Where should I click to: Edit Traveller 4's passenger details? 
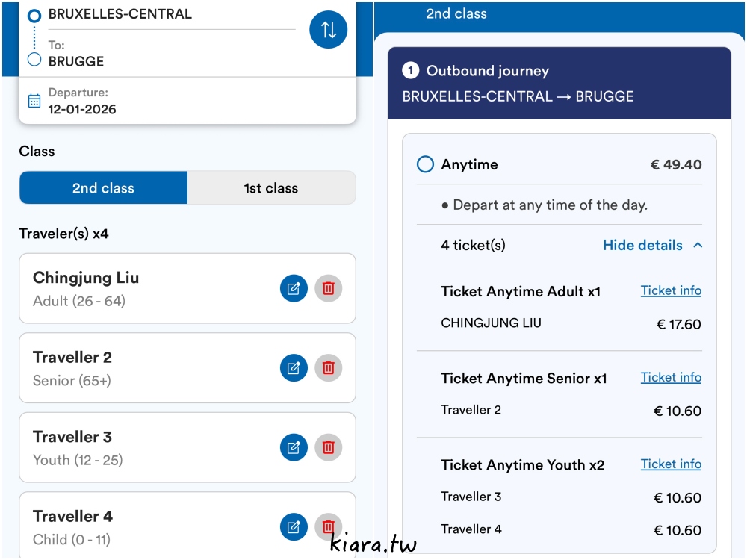click(x=294, y=526)
